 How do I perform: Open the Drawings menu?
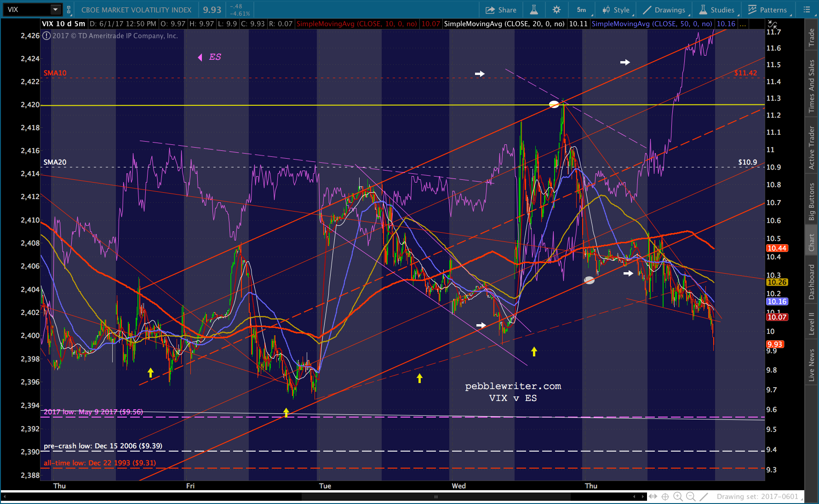664,10
